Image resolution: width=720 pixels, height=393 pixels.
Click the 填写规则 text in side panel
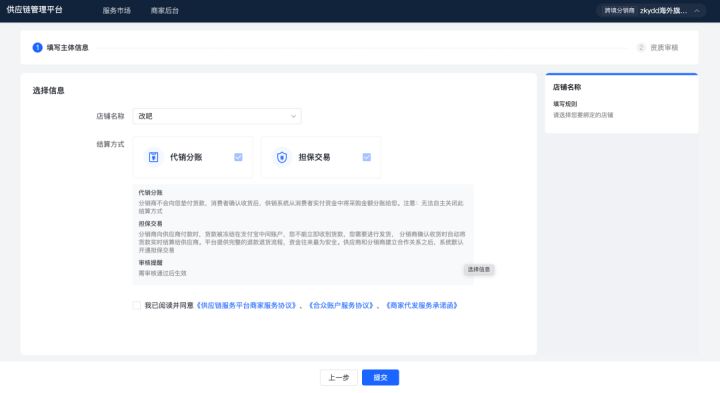point(565,104)
